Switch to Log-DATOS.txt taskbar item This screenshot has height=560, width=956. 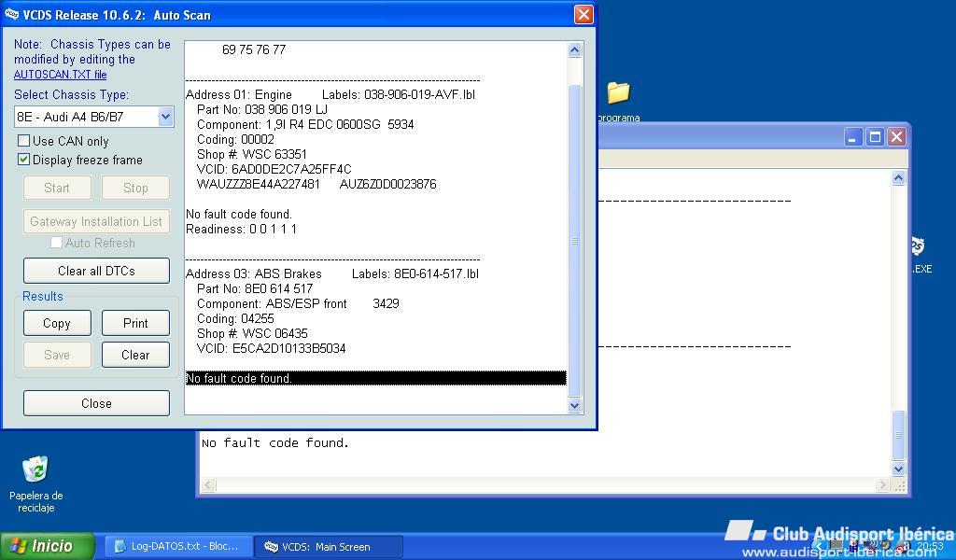[176, 547]
